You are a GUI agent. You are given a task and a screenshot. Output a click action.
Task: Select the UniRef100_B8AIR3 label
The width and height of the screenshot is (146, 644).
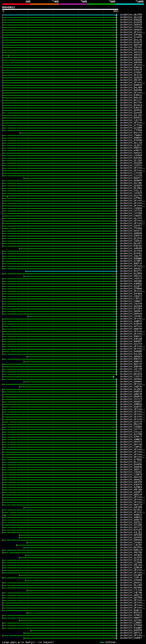[x=131, y=58]
